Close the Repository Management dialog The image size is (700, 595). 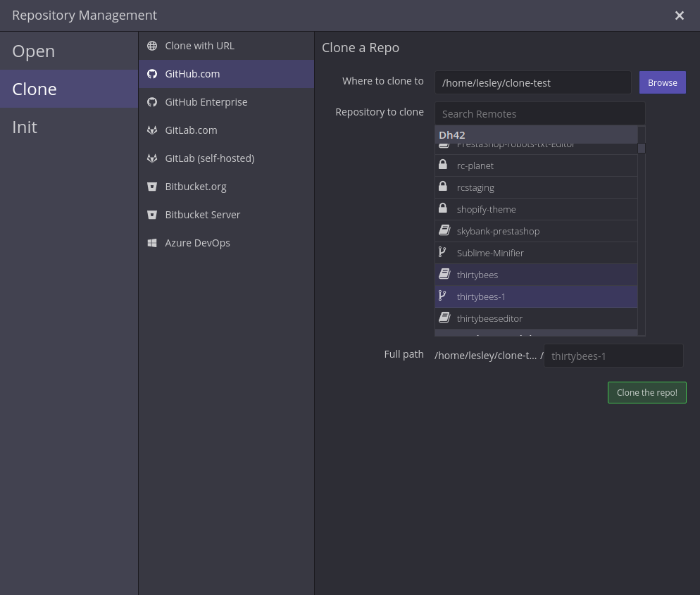pos(680,15)
